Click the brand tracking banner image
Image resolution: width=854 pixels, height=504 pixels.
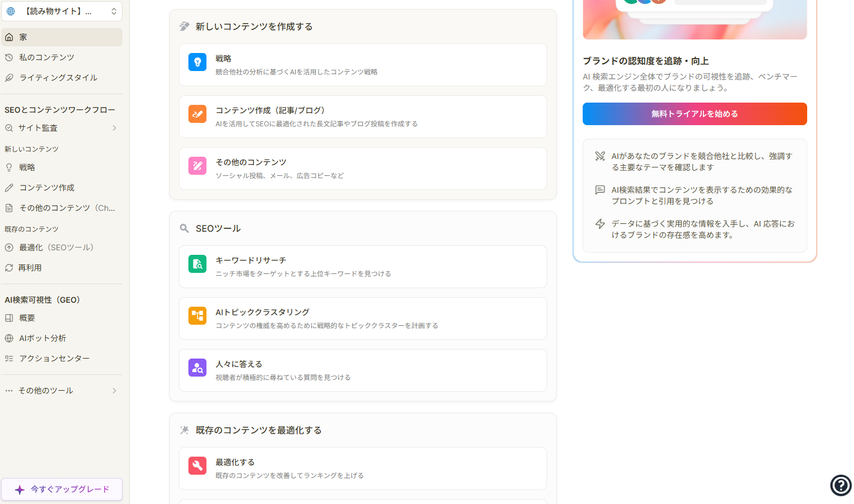[694, 20]
